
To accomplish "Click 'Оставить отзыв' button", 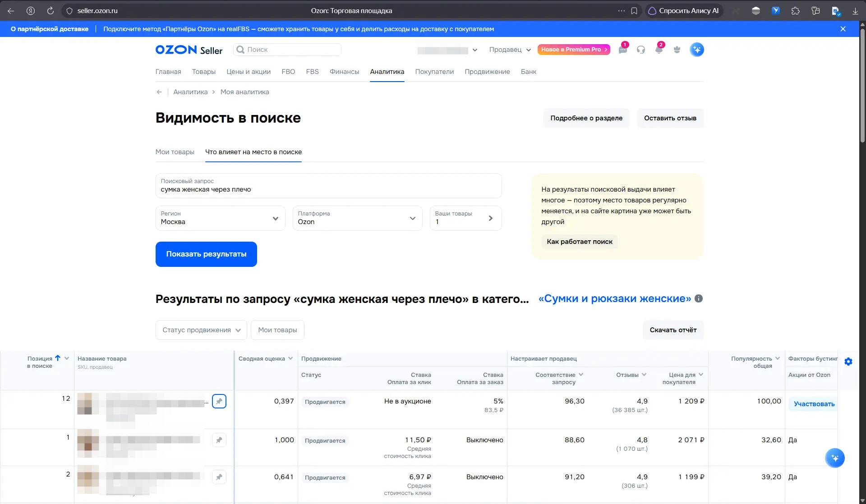I will (x=670, y=118).
